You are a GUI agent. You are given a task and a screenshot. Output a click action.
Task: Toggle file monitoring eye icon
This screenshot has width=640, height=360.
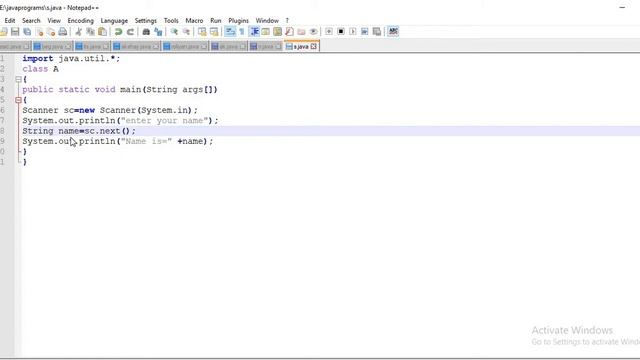[x=313, y=31]
